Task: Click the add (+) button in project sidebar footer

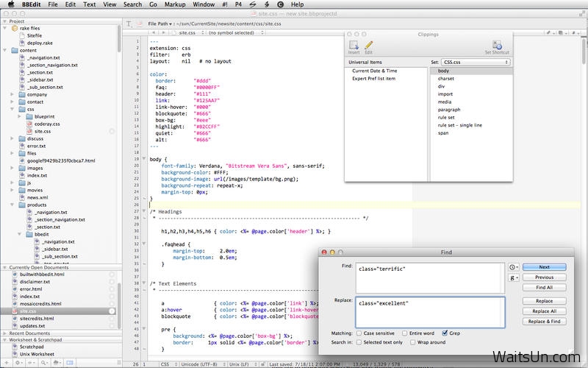Action: tap(7, 363)
